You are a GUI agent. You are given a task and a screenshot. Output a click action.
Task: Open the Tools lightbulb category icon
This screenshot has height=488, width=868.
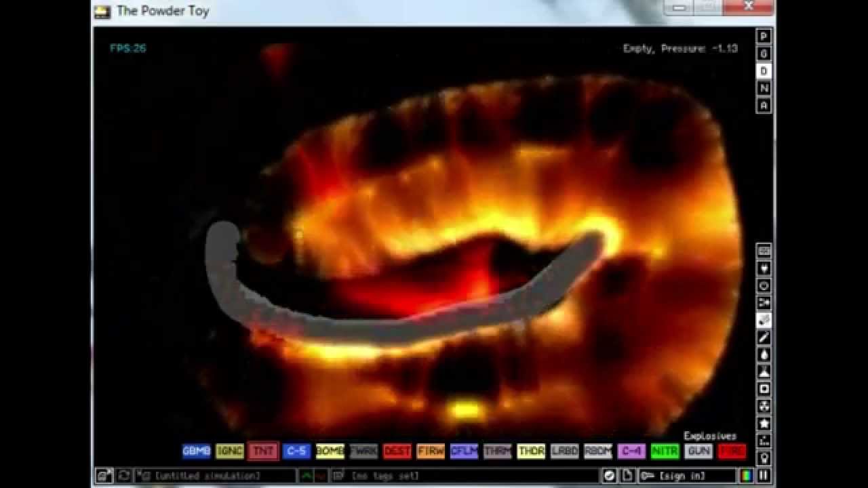click(764, 458)
